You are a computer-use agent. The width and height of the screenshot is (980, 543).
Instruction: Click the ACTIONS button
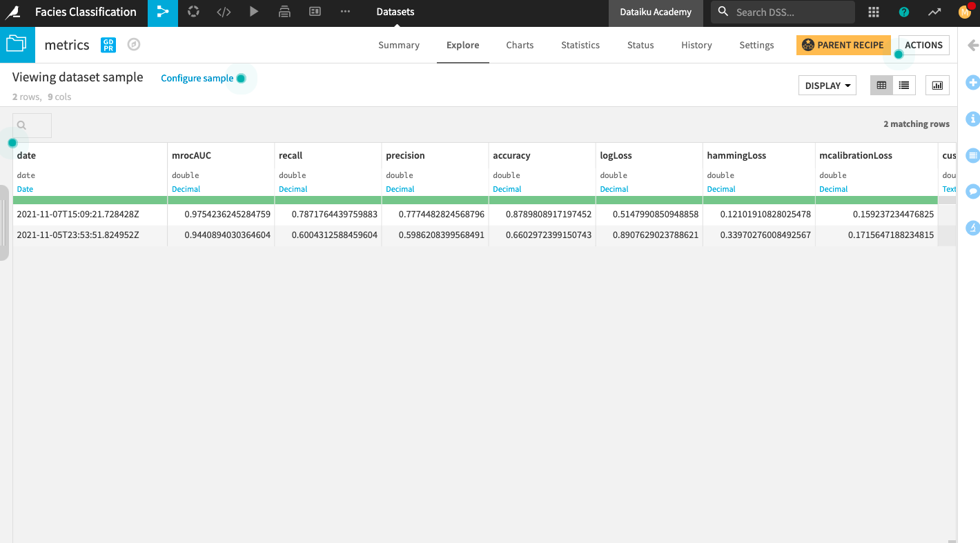click(x=923, y=45)
